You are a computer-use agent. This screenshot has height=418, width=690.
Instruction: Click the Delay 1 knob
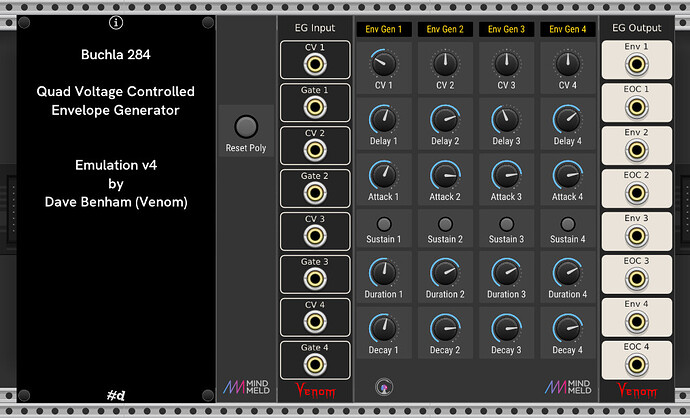(384, 119)
